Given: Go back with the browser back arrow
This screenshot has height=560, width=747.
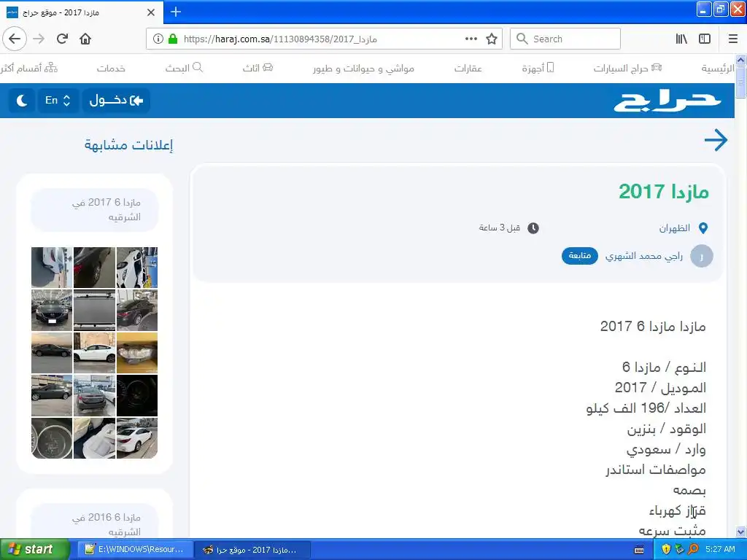Looking at the screenshot, I should coord(15,39).
